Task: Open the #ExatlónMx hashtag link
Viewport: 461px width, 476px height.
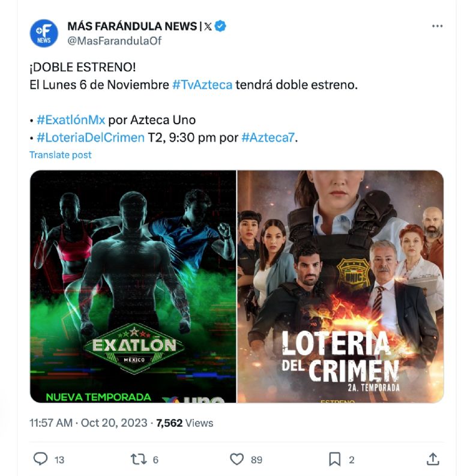Action: (71, 120)
